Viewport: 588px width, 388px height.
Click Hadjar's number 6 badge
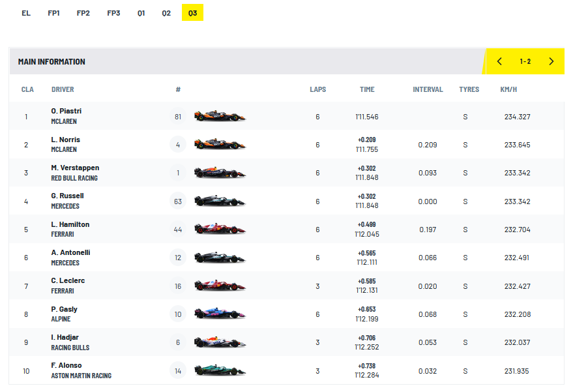click(x=178, y=342)
